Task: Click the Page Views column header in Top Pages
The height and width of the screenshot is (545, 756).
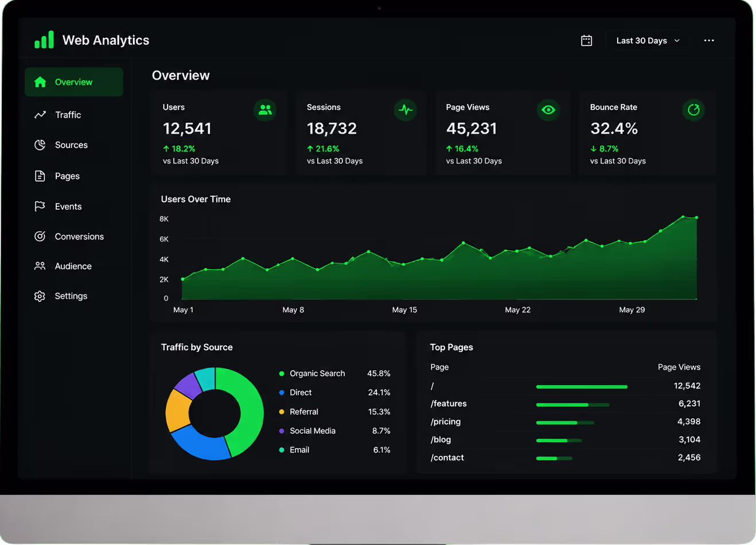Action: 679,367
